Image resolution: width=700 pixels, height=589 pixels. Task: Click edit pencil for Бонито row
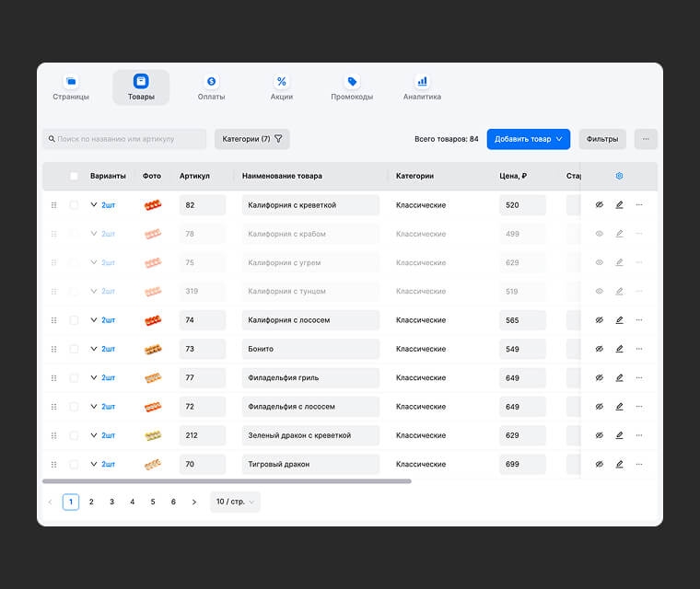pyautogui.click(x=619, y=349)
